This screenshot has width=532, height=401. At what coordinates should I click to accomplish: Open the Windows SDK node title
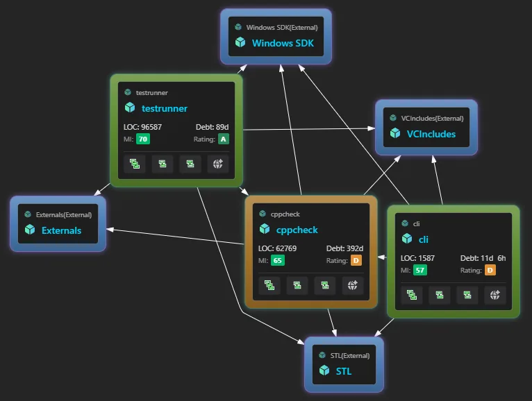283,43
